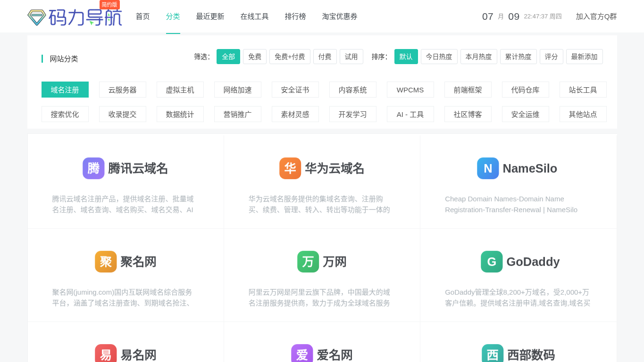Select the 社区博客 category
The width and height of the screenshot is (644, 362).
coord(468,114)
